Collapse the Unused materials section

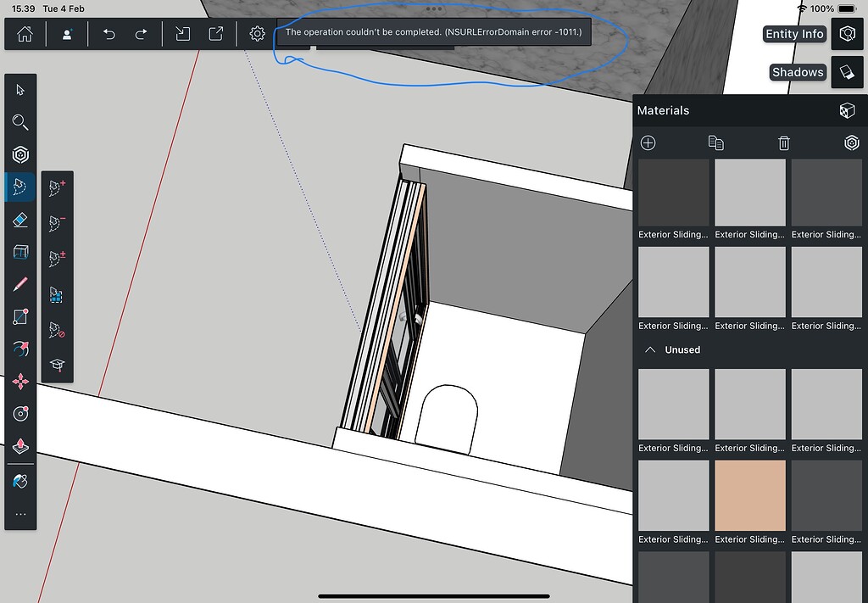click(651, 349)
